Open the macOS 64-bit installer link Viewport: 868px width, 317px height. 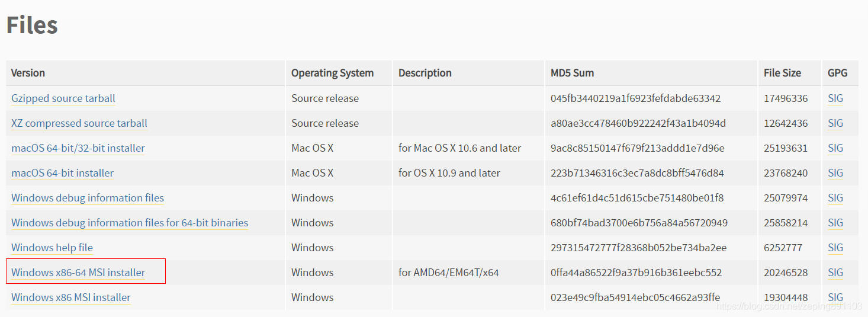tap(63, 173)
